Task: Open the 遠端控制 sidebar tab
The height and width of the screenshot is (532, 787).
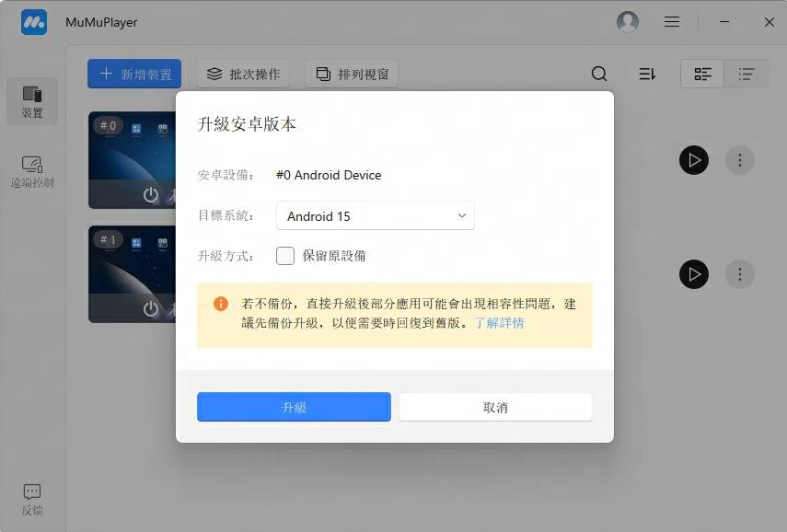Action: pos(32,171)
